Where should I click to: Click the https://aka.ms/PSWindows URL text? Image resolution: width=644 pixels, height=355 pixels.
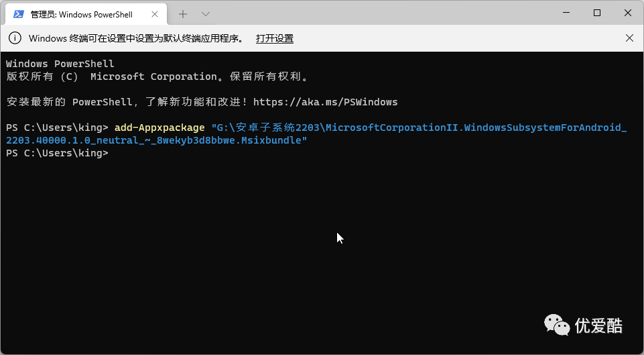[x=325, y=102]
